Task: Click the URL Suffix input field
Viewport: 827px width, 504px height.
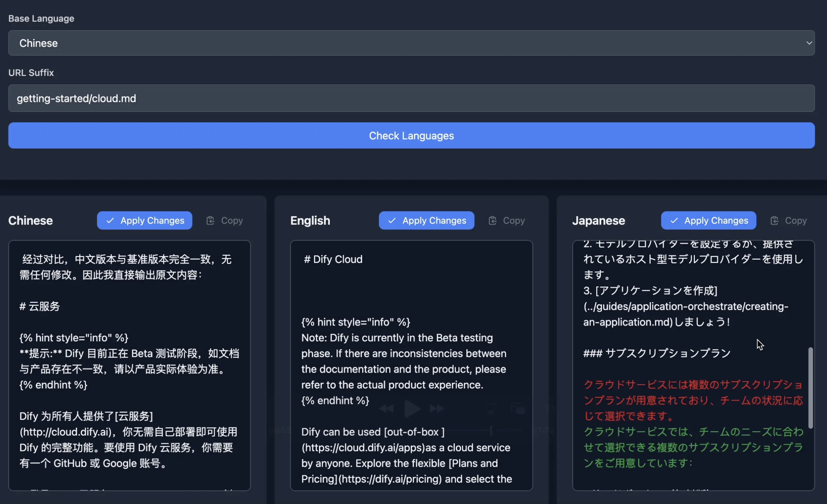Action: [411, 98]
